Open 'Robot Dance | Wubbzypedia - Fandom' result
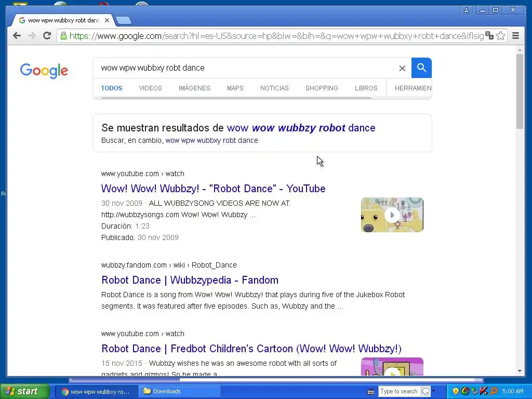The height and width of the screenshot is (399, 532). click(x=190, y=280)
